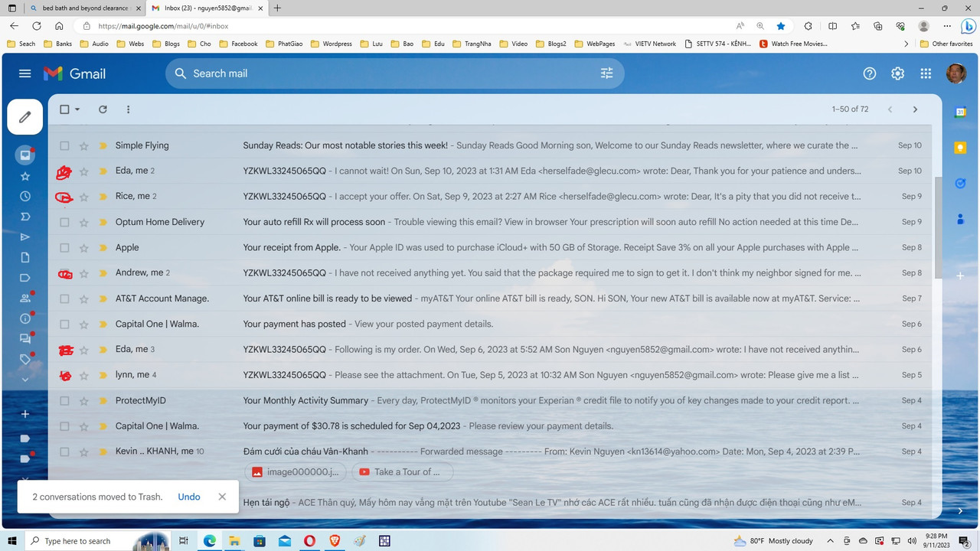Refresh the inbox
Screen dimensions: 980x551
pyautogui.click(x=103, y=109)
